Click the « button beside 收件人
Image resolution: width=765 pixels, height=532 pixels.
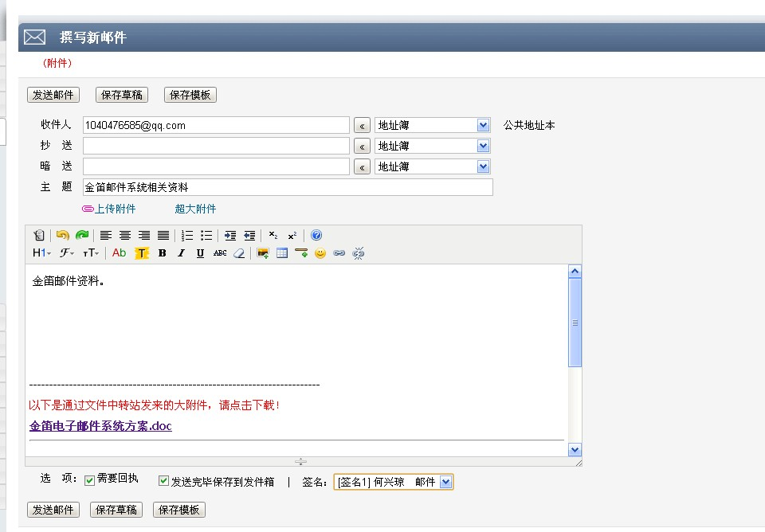click(362, 126)
